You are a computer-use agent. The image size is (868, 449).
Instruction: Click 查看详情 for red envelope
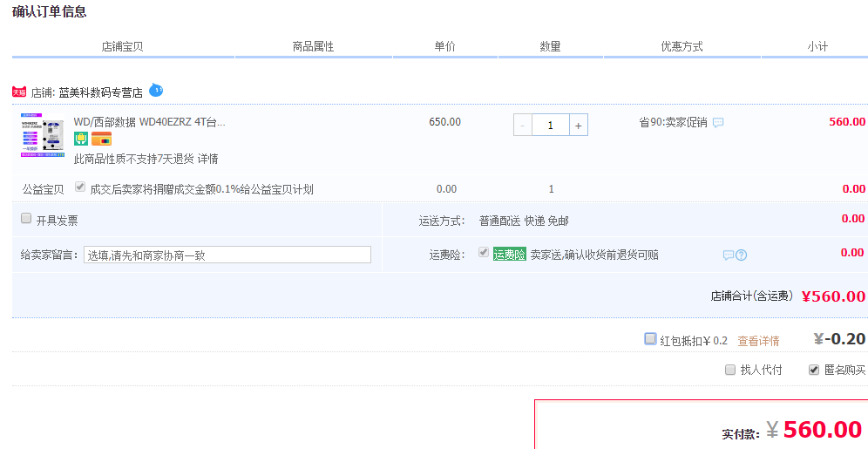tap(758, 341)
